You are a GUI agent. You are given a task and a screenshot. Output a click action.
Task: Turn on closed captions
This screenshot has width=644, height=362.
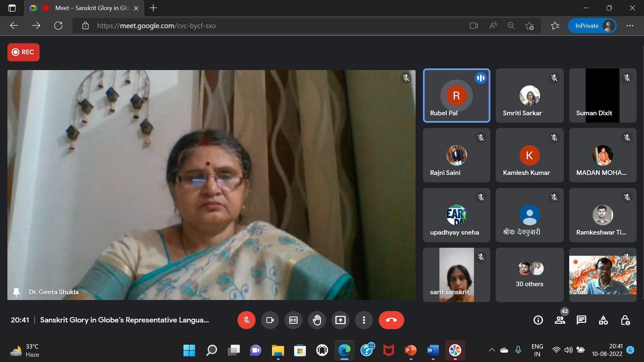(293, 320)
